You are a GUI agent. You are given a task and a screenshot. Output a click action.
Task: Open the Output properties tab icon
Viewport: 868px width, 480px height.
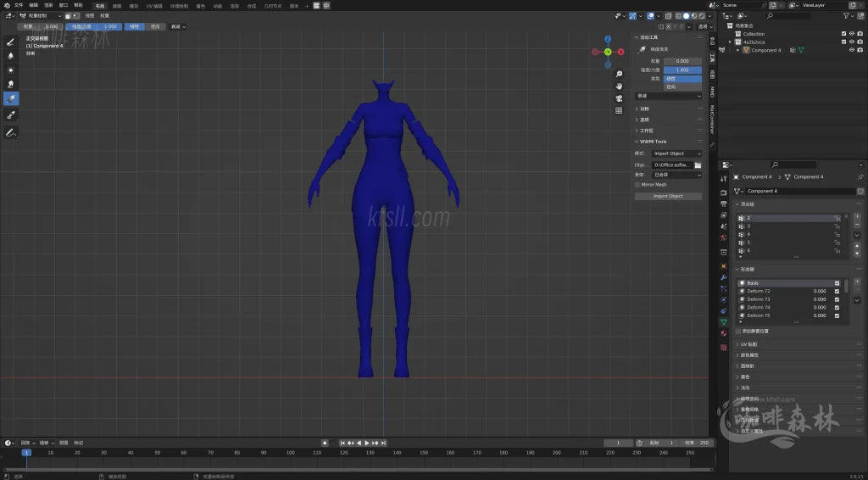(x=724, y=204)
